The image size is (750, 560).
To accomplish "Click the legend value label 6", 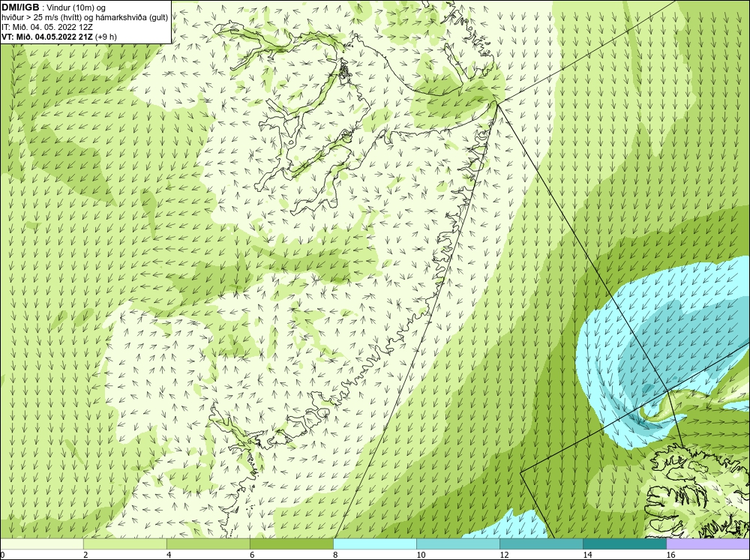I will (x=252, y=555).
